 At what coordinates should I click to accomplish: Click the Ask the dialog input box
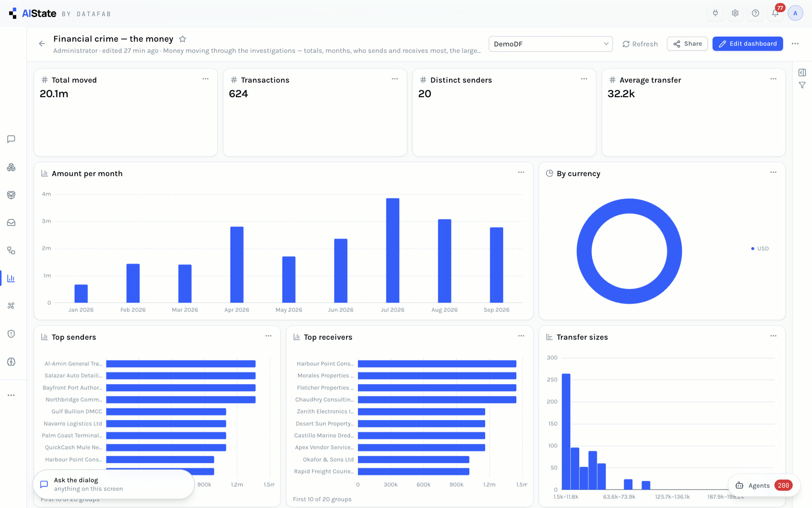pyautogui.click(x=114, y=484)
